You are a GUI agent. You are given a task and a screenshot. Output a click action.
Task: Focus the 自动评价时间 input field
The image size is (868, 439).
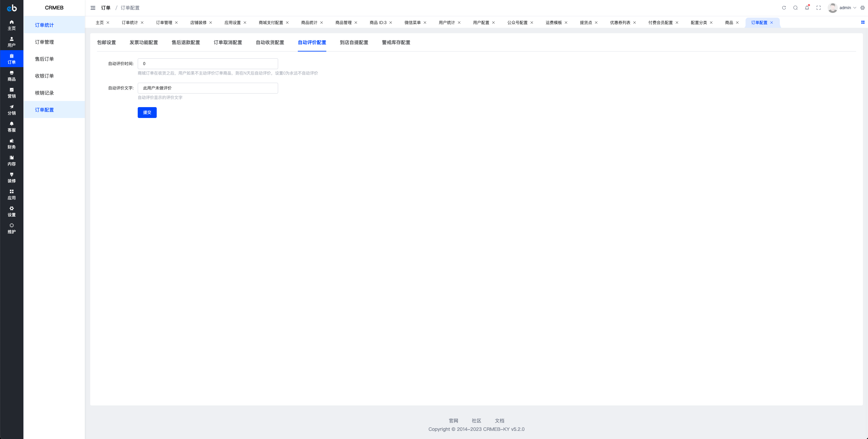point(208,64)
